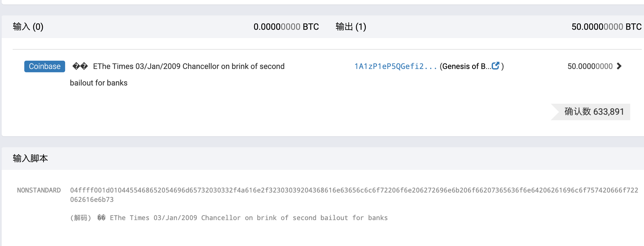The width and height of the screenshot is (644, 246).
Task: Click the 0.00000000 BTC input total
Action: (286, 27)
